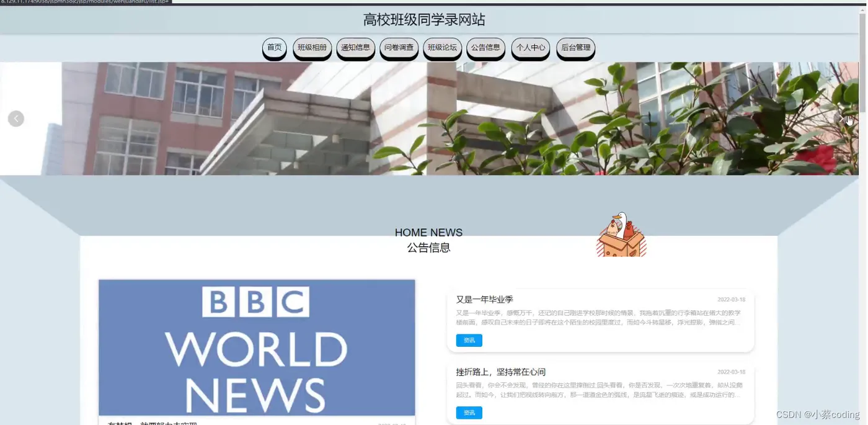Open the 挫折路上，坚持常在心间 article title
Viewport: 868px width, 425px height.
(501, 372)
